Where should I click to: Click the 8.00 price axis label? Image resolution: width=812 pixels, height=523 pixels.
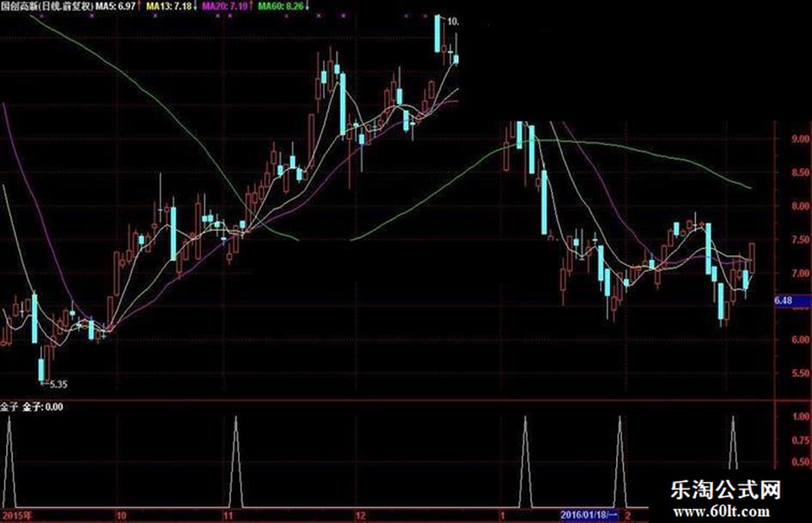tap(800, 206)
